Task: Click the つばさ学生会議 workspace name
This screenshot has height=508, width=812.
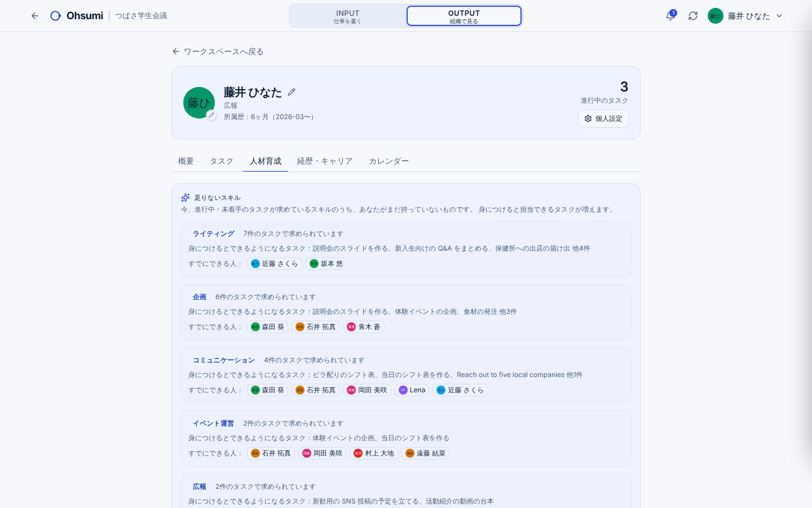Action: pyautogui.click(x=141, y=16)
